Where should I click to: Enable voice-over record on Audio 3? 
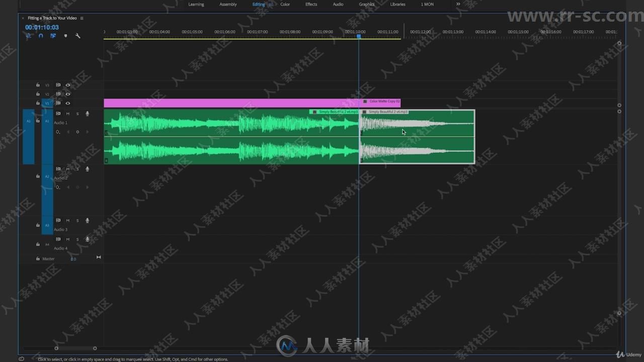point(87,220)
